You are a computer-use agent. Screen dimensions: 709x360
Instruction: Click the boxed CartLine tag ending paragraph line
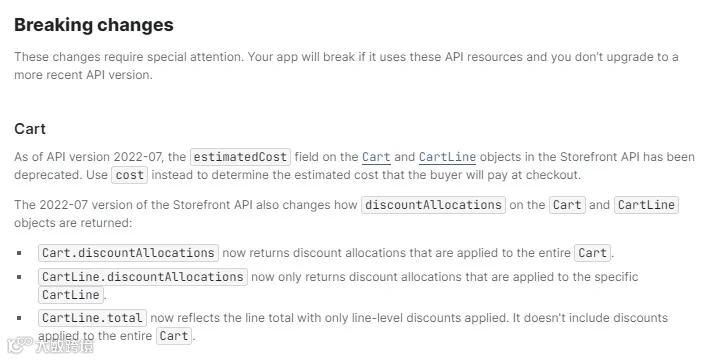point(646,205)
